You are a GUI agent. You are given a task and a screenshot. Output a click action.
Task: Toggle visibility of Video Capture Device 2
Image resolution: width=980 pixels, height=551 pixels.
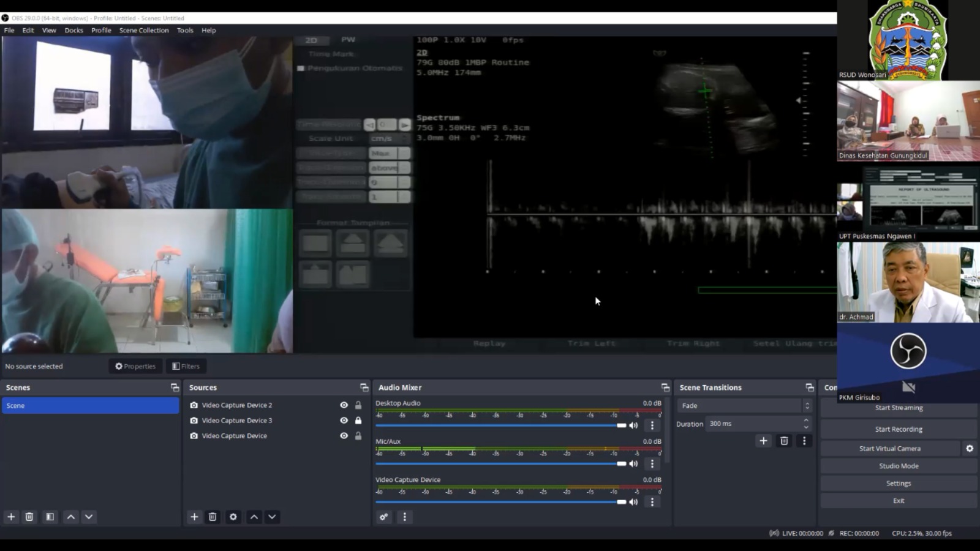344,405
